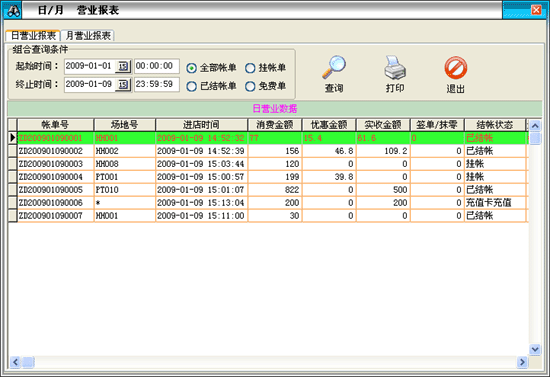Click venue cell MM008

[x=125, y=164]
